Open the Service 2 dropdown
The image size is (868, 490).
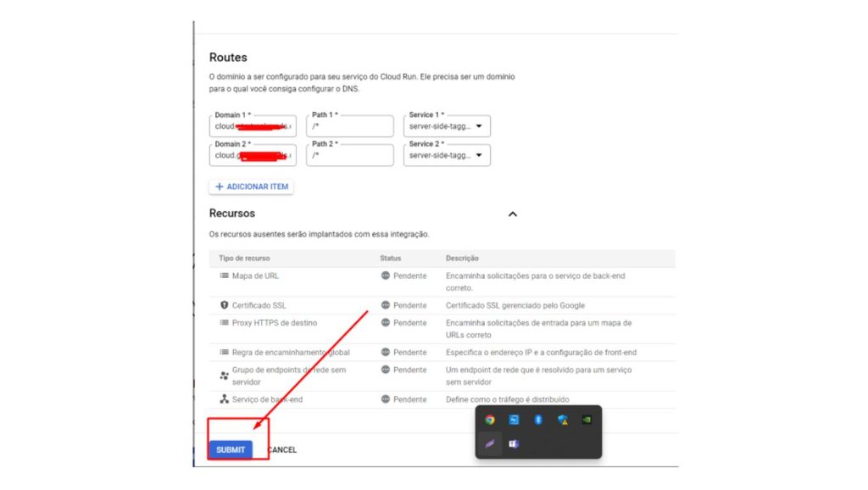pyautogui.click(x=447, y=155)
